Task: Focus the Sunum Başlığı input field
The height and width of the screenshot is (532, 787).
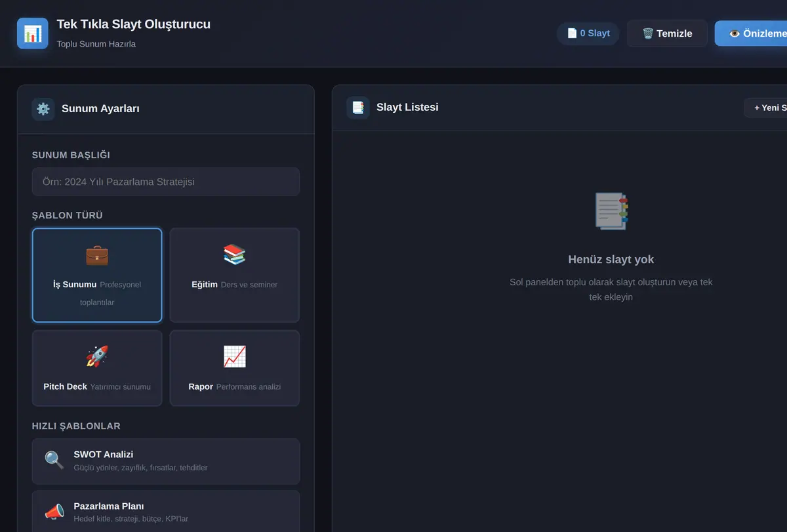Action: 166,182
